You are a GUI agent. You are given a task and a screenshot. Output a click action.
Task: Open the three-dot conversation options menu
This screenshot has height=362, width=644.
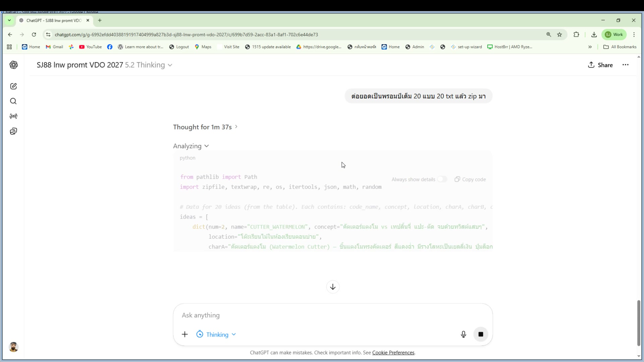[x=626, y=65]
